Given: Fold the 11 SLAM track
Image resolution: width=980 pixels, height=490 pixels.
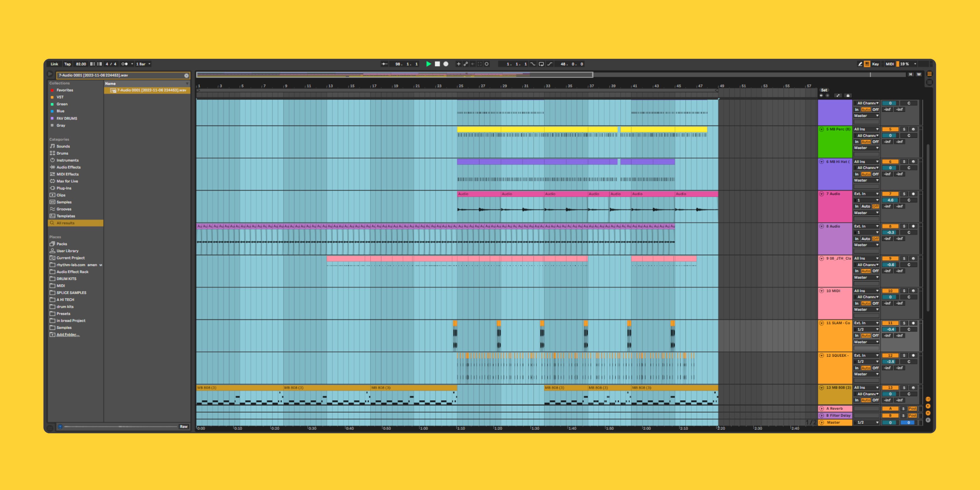Looking at the screenshot, I should tap(822, 323).
